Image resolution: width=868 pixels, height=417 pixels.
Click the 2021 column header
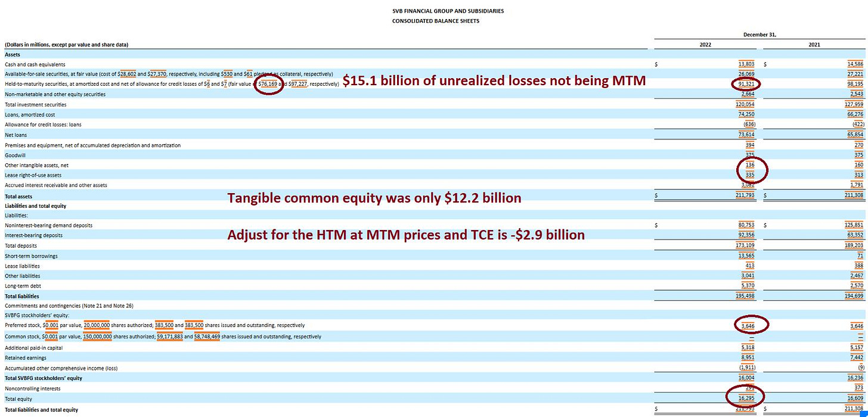pyautogui.click(x=814, y=45)
